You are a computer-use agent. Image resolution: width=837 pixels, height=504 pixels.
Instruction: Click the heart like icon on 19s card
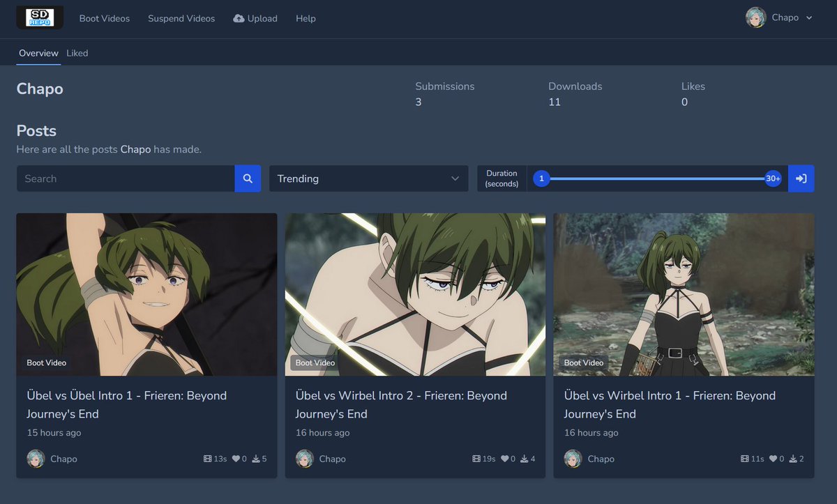click(x=504, y=459)
